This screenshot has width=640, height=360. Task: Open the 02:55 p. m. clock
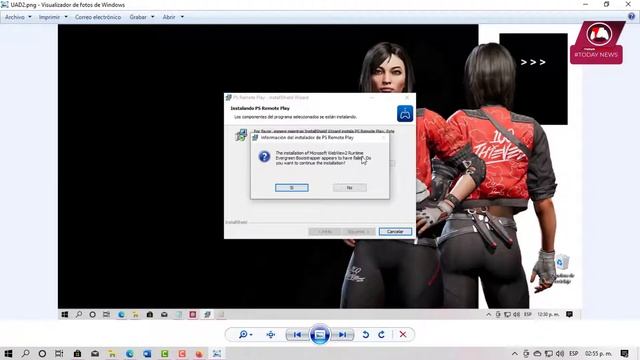click(x=598, y=353)
